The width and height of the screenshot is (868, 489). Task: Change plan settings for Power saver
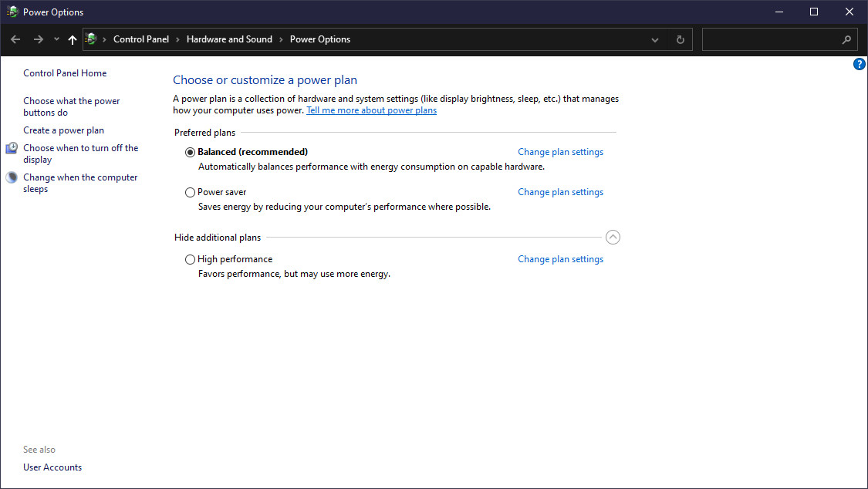click(560, 192)
